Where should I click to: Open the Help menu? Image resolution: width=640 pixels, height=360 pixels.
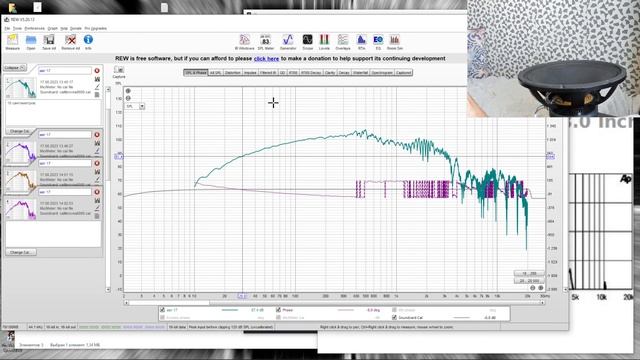(64, 29)
